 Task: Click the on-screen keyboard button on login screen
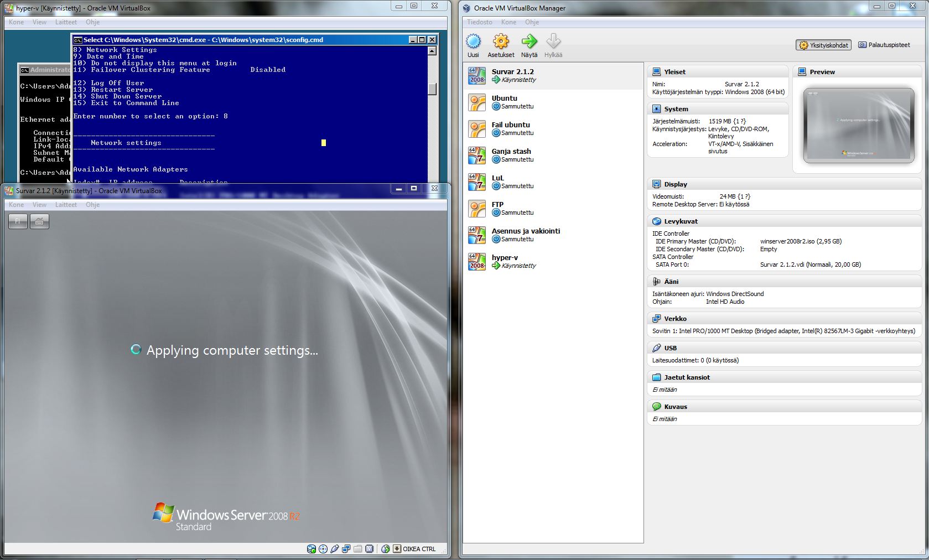(x=39, y=221)
